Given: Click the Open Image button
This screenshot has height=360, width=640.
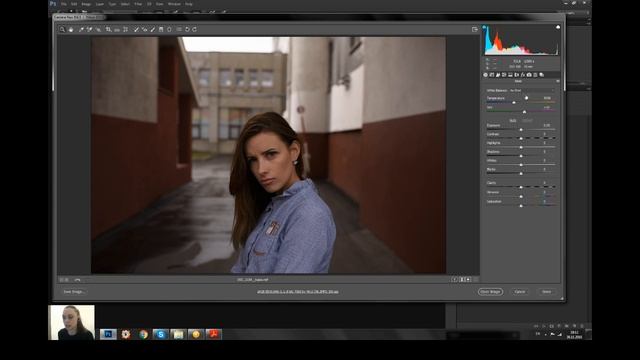Looking at the screenshot, I should pos(490,292).
